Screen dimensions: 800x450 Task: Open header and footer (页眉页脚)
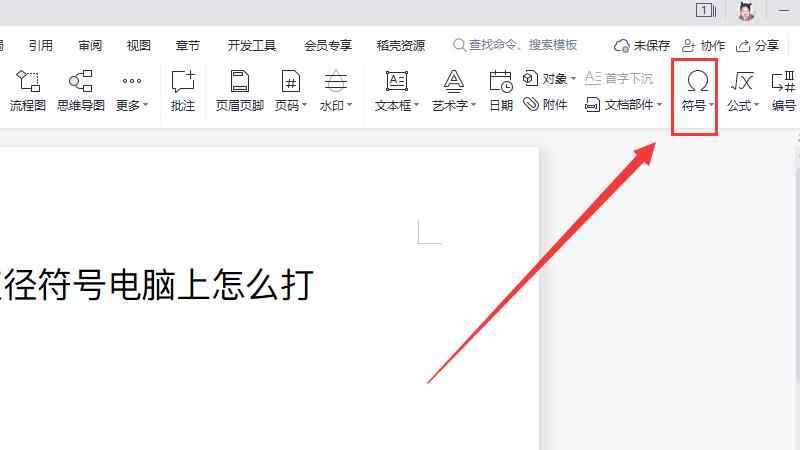239,91
